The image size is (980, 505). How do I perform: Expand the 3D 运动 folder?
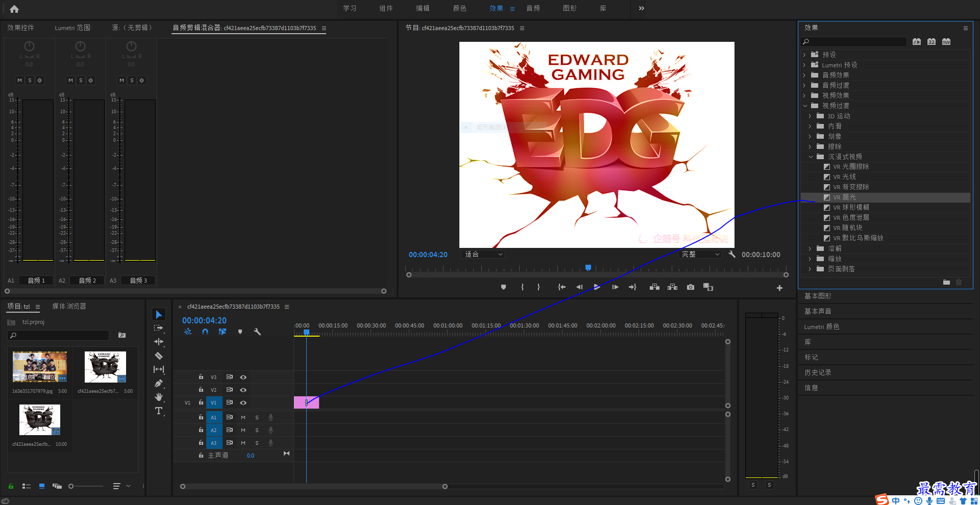pos(810,116)
